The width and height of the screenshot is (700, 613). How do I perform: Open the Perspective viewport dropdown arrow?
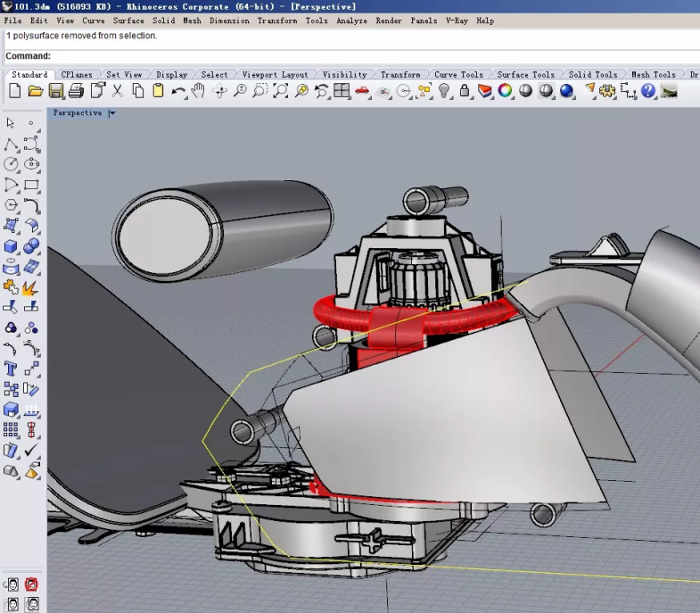tap(111, 113)
